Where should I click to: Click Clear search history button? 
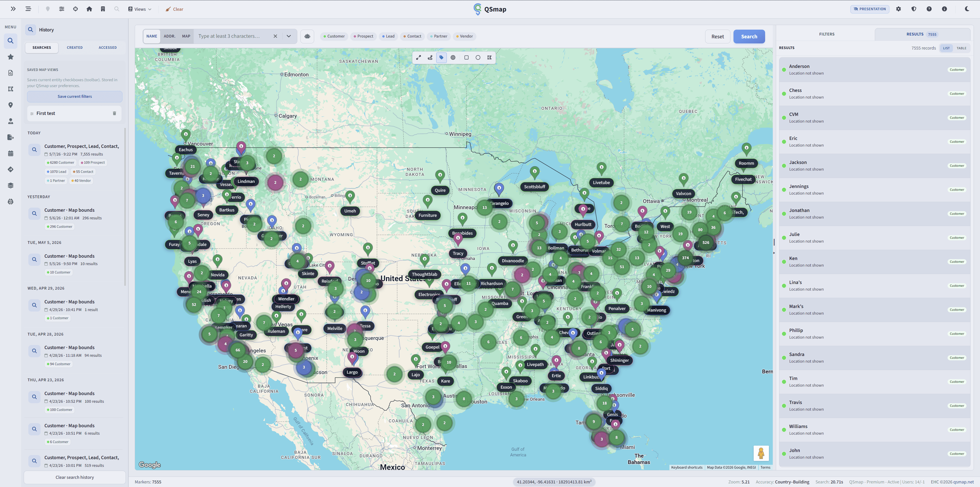pyautogui.click(x=75, y=477)
